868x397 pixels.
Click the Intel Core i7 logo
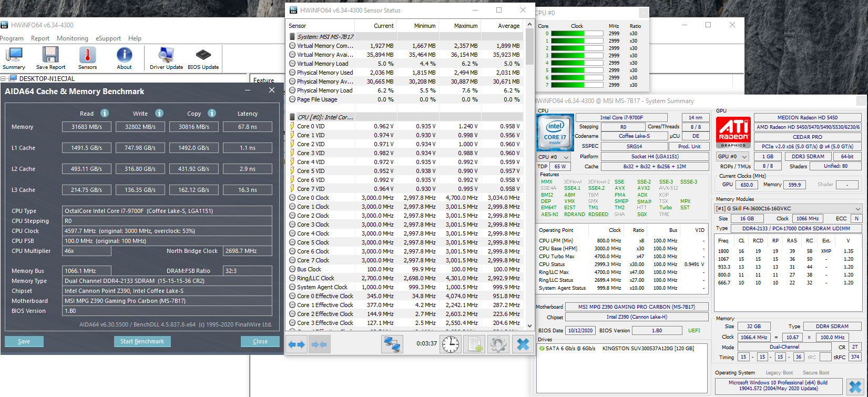point(555,132)
